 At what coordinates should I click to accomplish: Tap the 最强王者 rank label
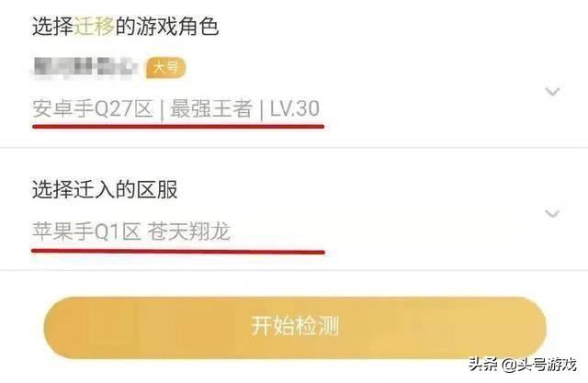tap(210, 108)
